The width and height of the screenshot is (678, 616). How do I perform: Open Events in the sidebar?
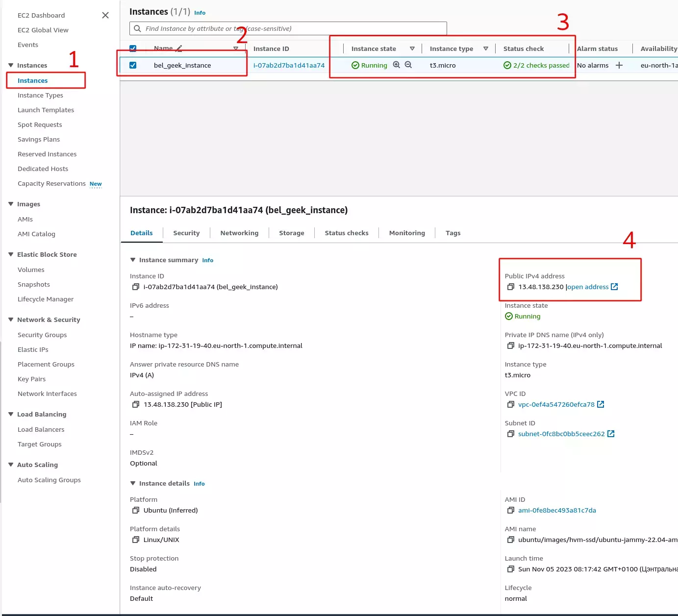click(28, 45)
